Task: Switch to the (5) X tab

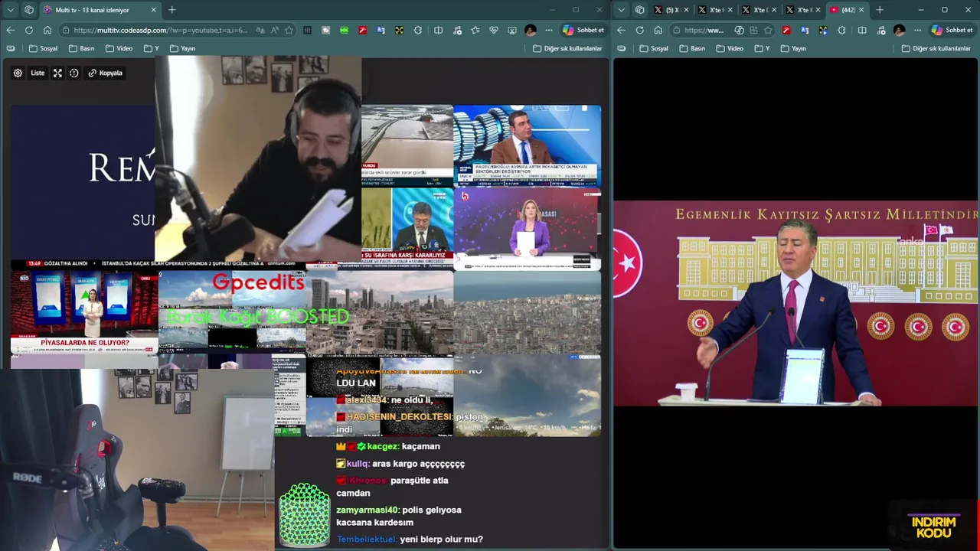Action: coord(671,10)
